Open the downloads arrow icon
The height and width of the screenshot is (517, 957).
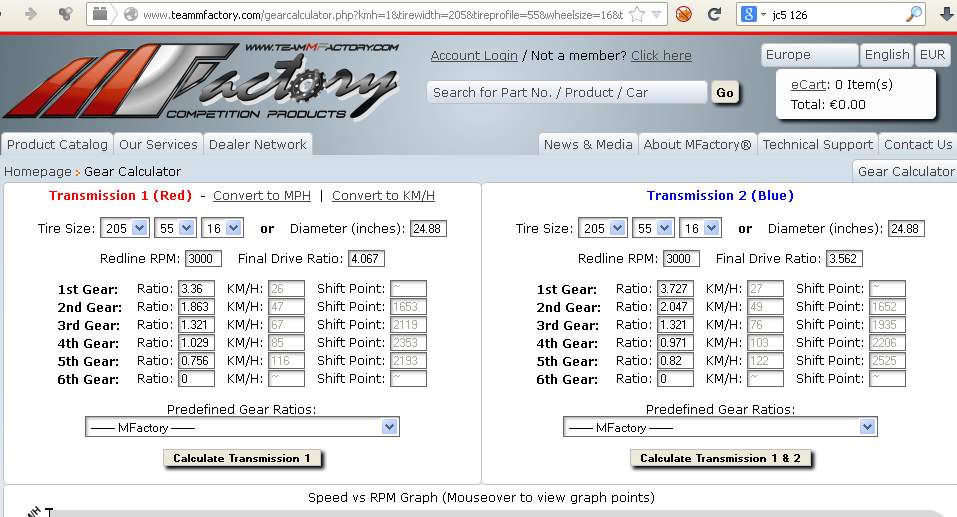(x=946, y=14)
